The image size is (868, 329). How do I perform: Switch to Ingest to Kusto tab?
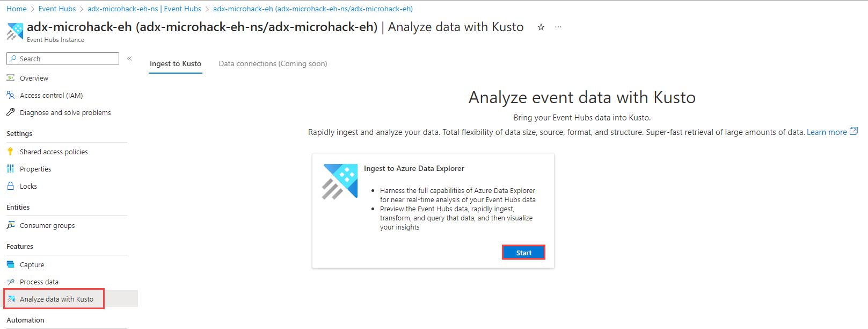pos(176,63)
